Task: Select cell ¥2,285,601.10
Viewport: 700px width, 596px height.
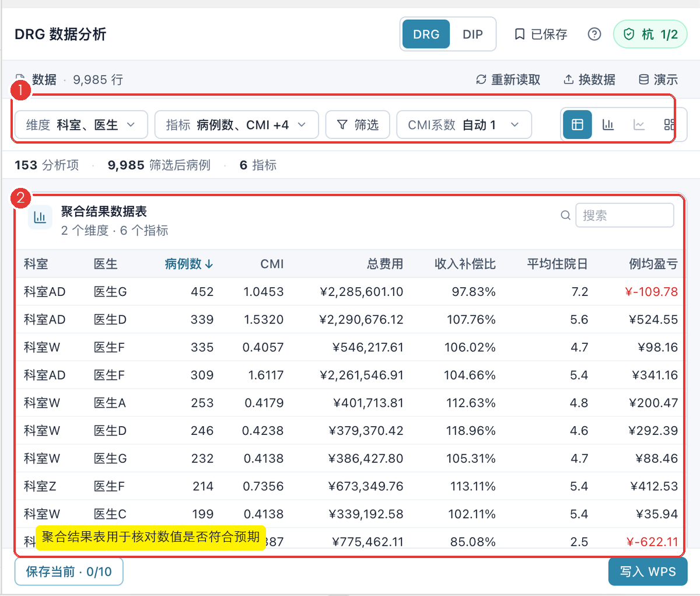Action: [362, 291]
